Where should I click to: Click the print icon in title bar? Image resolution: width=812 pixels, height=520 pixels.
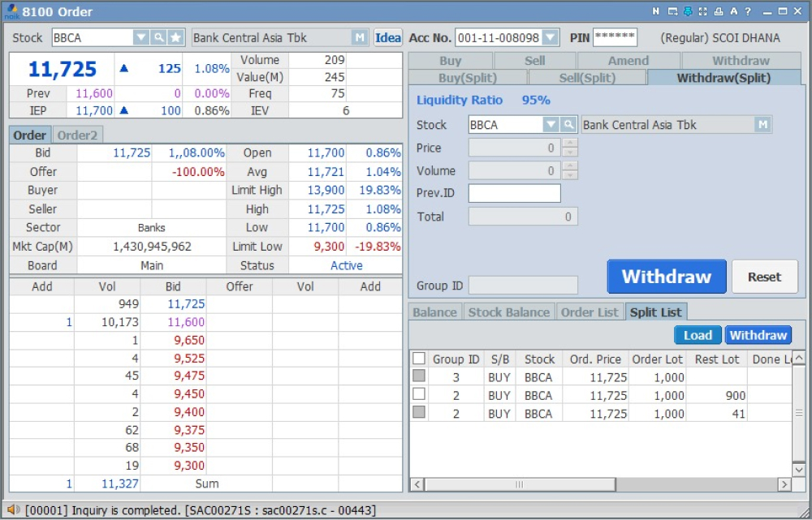(719, 11)
